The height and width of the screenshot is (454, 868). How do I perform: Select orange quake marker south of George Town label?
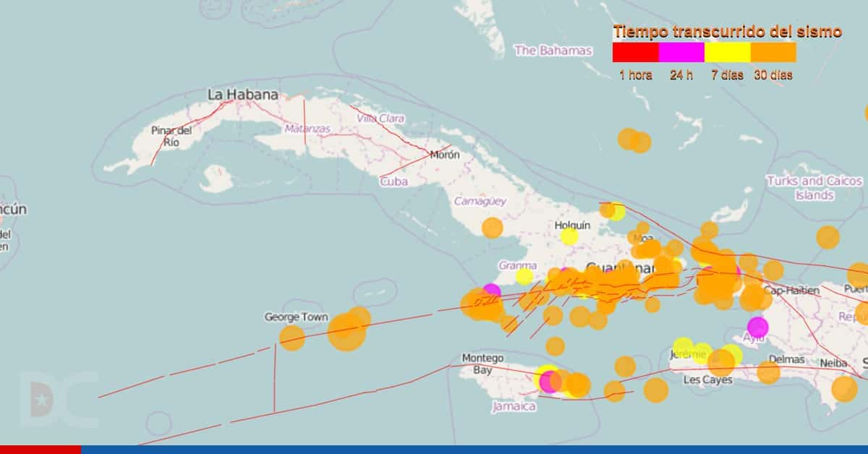[x=292, y=338]
